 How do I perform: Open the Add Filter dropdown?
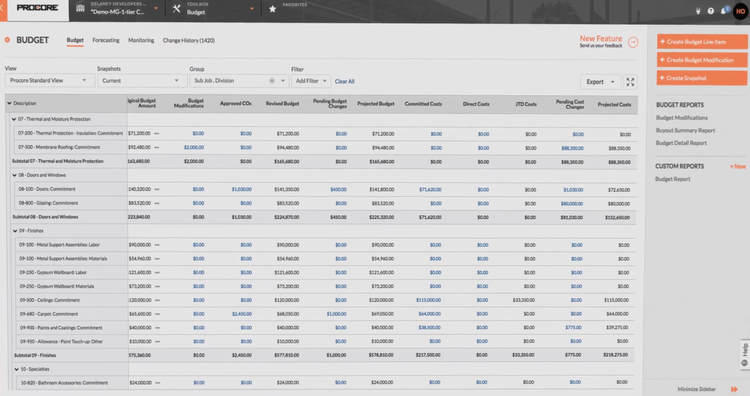click(311, 81)
